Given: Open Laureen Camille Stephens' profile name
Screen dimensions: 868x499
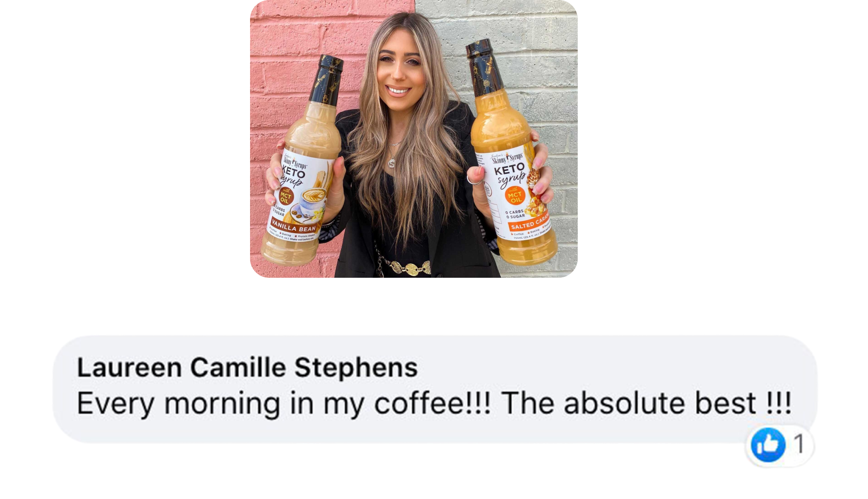Looking at the screenshot, I should (247, 368).
